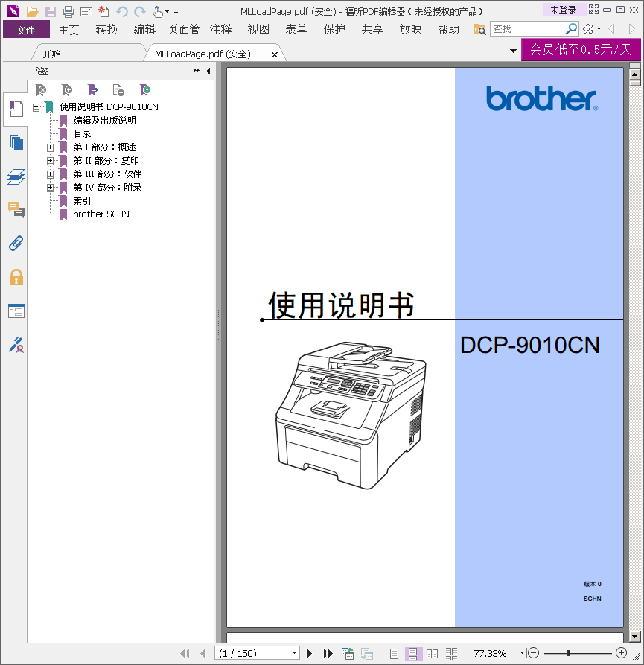
Task: Click the bookmark with arrow icon
Action: (93, 90)
